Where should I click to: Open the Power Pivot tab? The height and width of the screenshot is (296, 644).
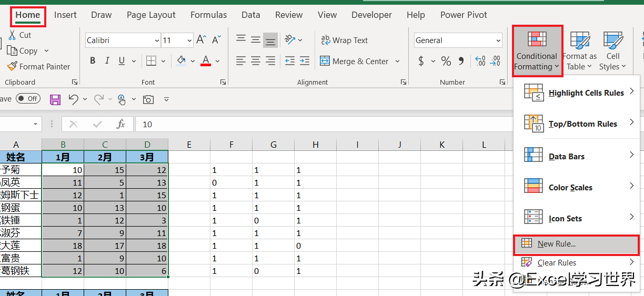click(x=464, y=15)
